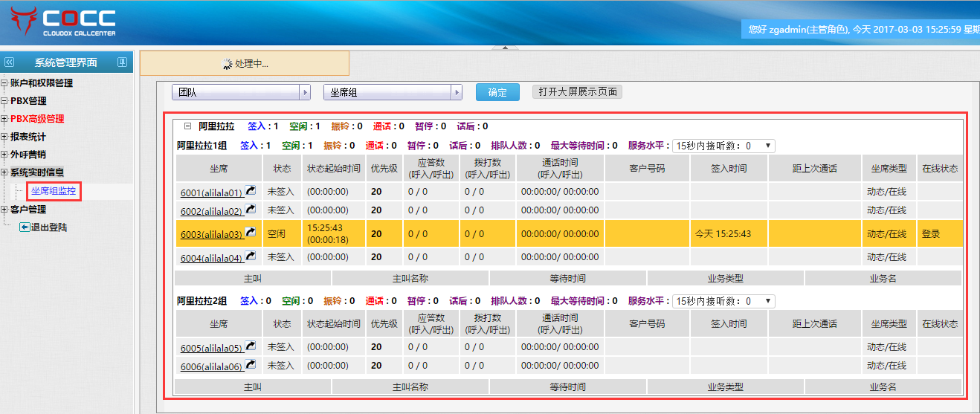Click the 打开大屏展示页面 button
This screenshot has width=980, height=414.
[577, 92]
